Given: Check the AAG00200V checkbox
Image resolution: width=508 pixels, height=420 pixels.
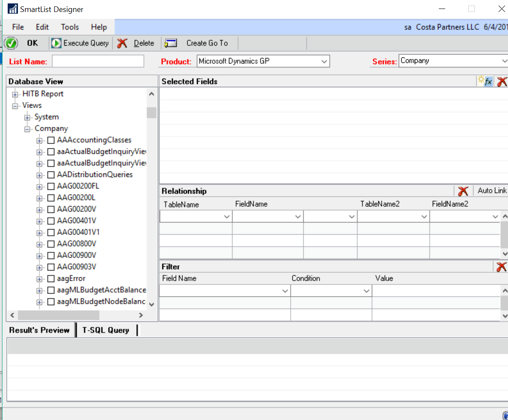Looking at the screenshot, I should tap(51, 209).
